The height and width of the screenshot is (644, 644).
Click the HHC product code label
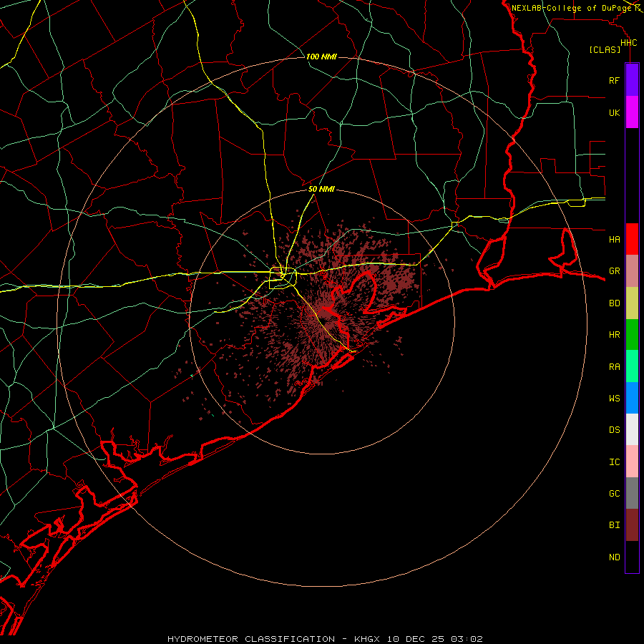tap(628, 43)
